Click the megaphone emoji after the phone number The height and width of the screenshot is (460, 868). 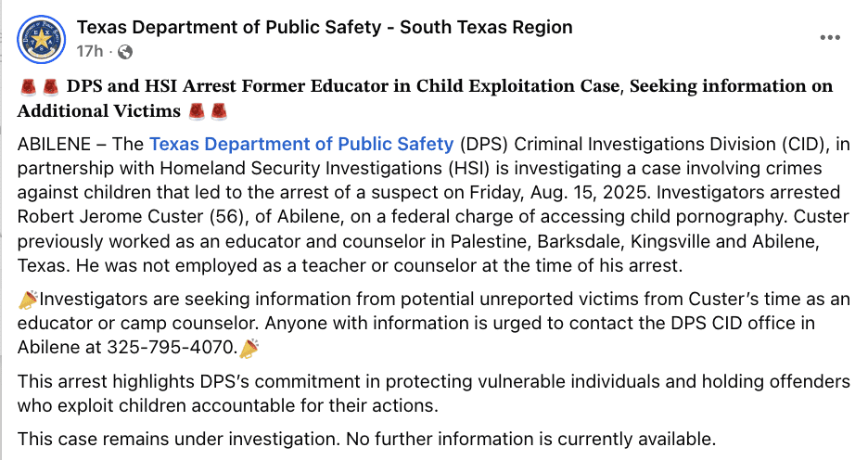click(249, 348)
